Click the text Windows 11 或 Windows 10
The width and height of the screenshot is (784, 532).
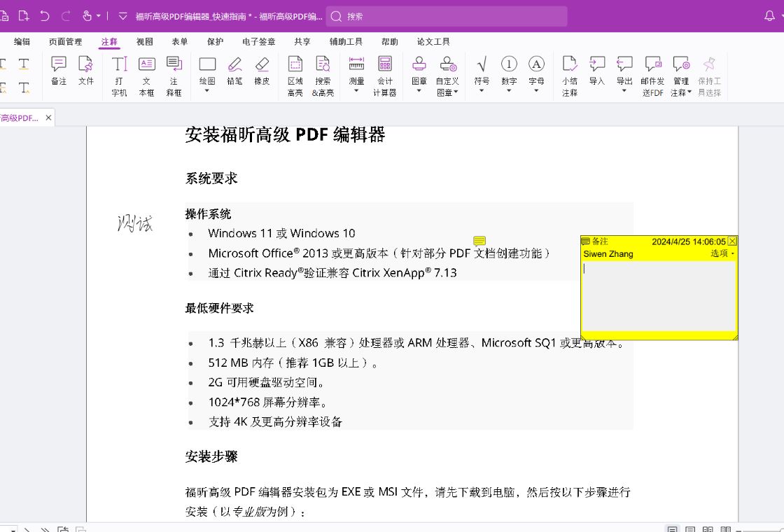click(281, 233)
